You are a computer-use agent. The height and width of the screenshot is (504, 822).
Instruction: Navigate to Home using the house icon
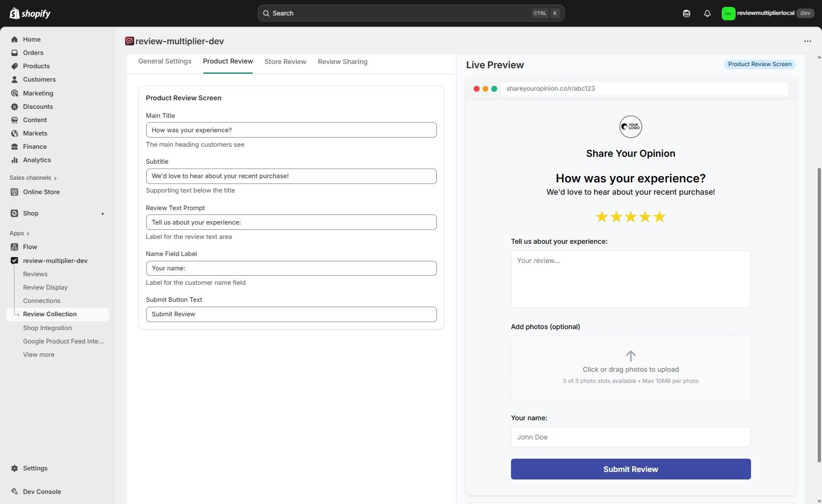(x=14, y=39)
